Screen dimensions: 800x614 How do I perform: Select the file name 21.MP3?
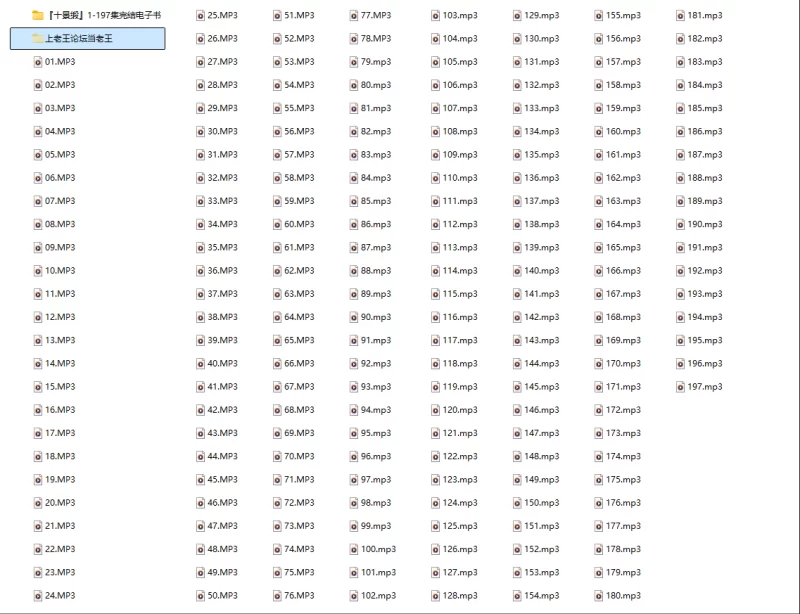60,526
